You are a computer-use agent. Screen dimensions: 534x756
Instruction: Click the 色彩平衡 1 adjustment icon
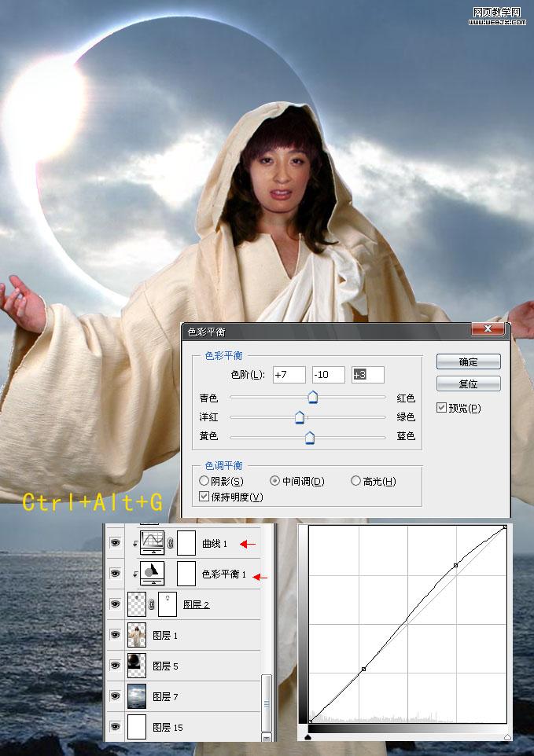pos(152,573)
